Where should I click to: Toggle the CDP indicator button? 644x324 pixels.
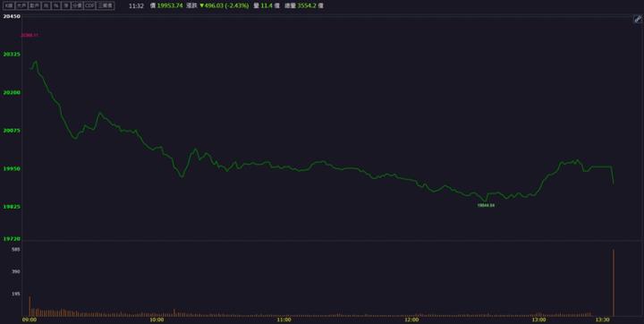click(x=89, y=5)
